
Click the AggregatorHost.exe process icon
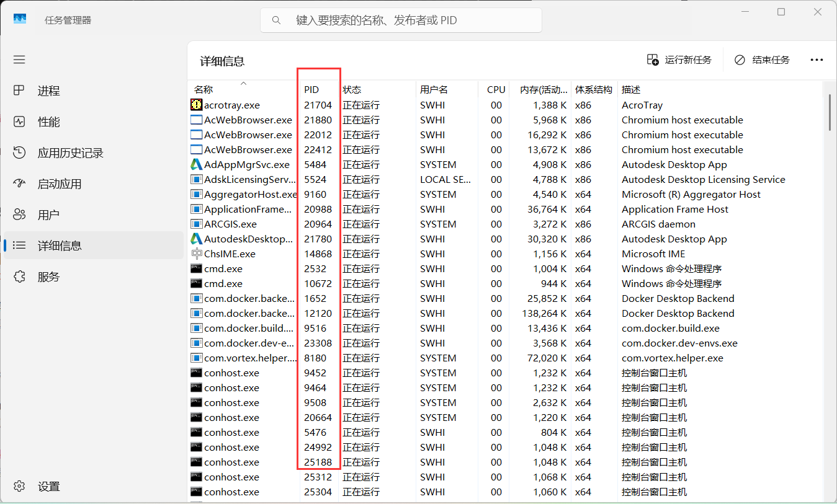[x=196, y=194]
